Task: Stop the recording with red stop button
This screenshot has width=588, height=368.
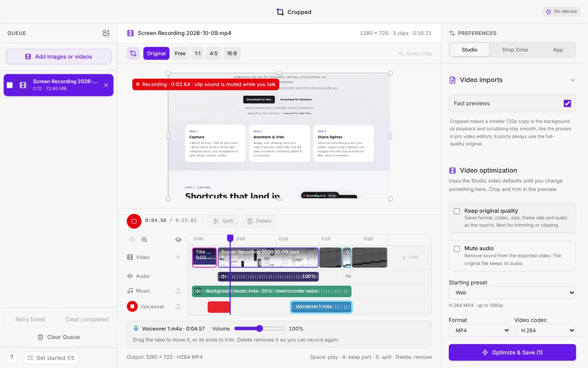Action: coord(134,221)
